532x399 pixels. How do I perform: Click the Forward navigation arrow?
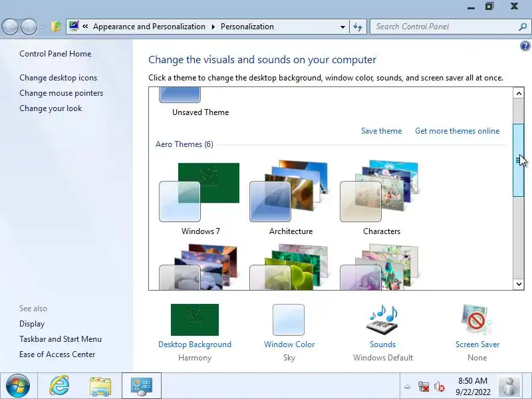(29, 27)
